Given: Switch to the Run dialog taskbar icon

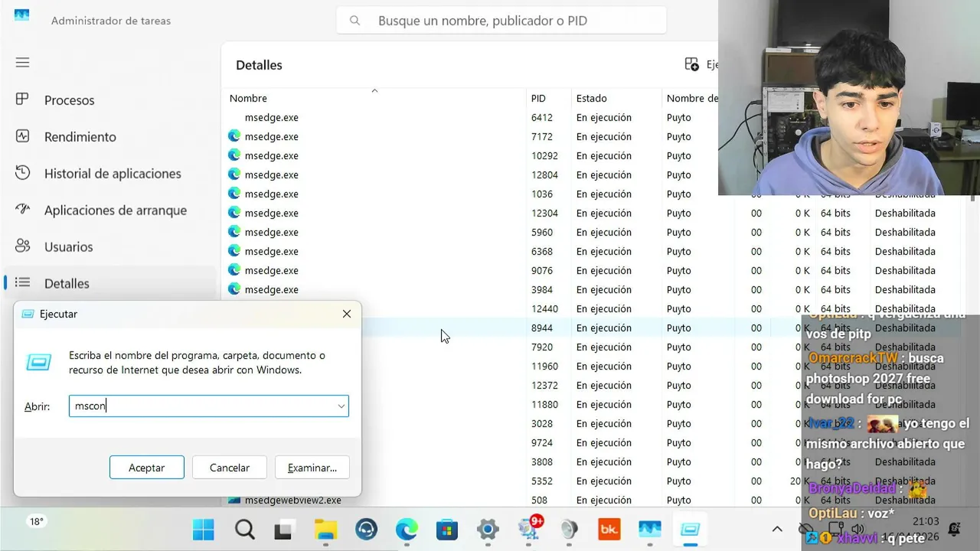Looking at the screenshot, I should pyautogui.click(x=691, y=529).
